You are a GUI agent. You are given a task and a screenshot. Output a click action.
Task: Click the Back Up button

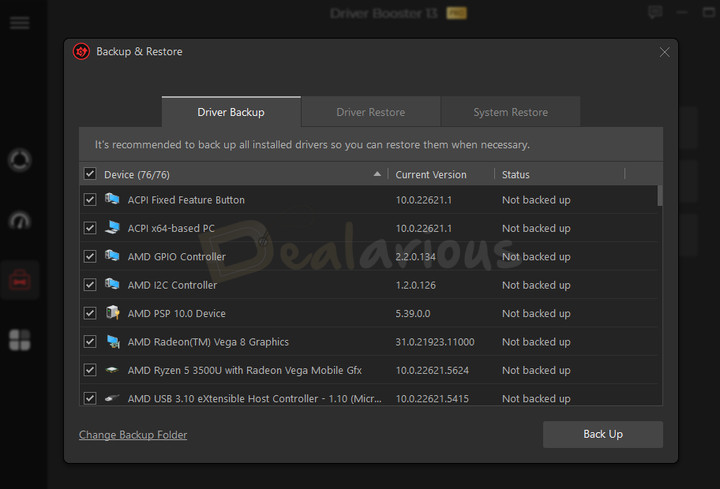(602, 434)
